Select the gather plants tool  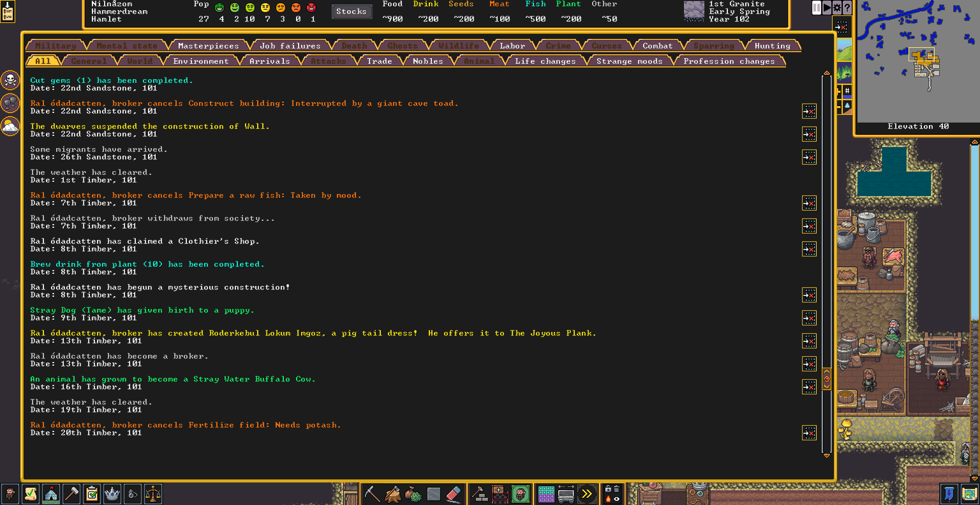413,494
